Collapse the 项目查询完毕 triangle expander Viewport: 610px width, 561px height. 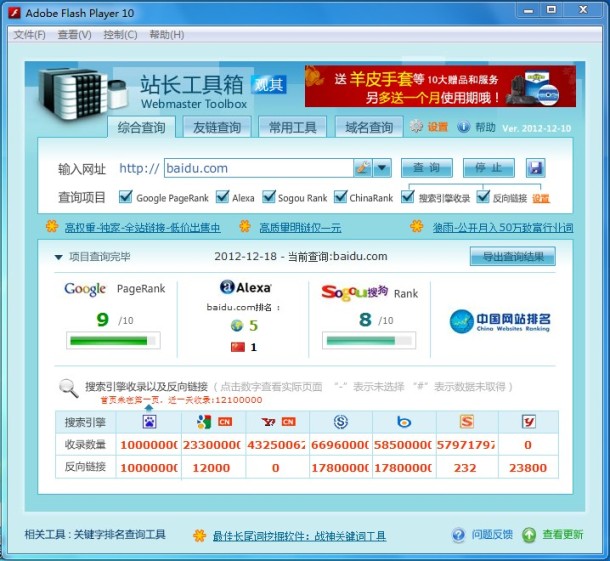point(59,257)
